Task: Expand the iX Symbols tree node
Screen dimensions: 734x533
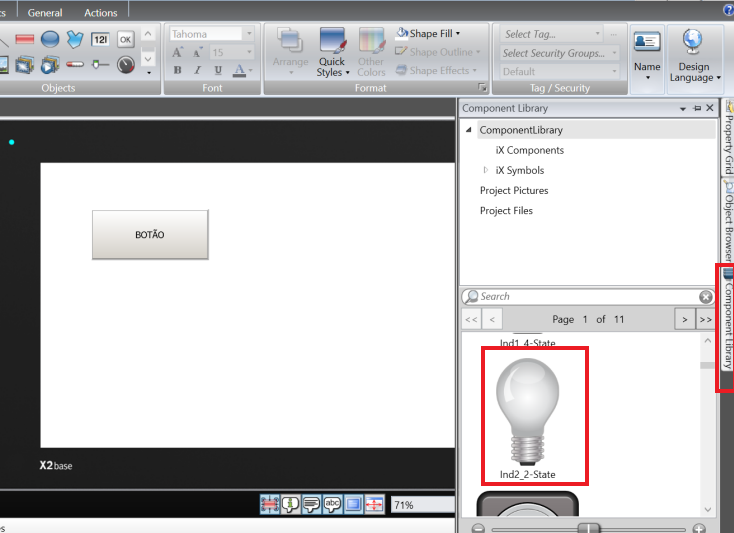Action: click(486, 170)
